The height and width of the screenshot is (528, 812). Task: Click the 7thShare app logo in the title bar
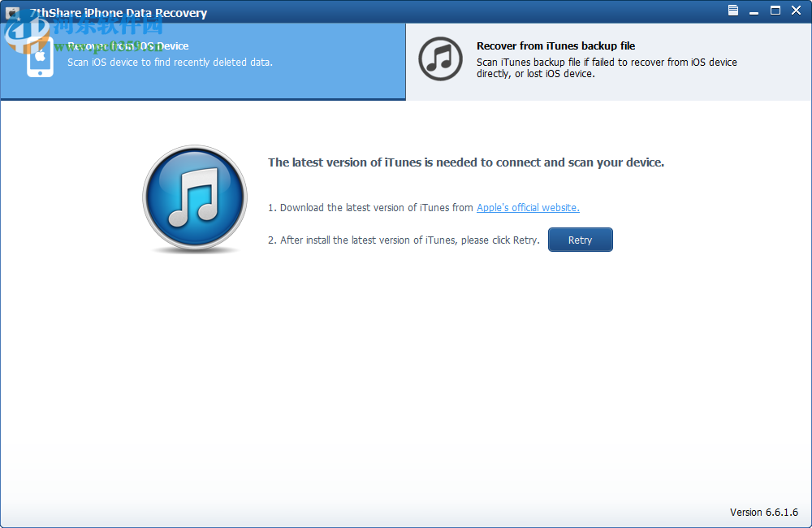click(13, 12)
